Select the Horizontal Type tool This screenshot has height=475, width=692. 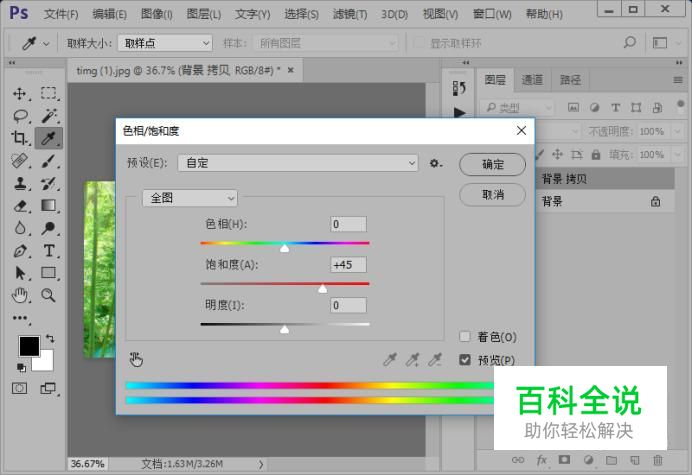[49, 251]
